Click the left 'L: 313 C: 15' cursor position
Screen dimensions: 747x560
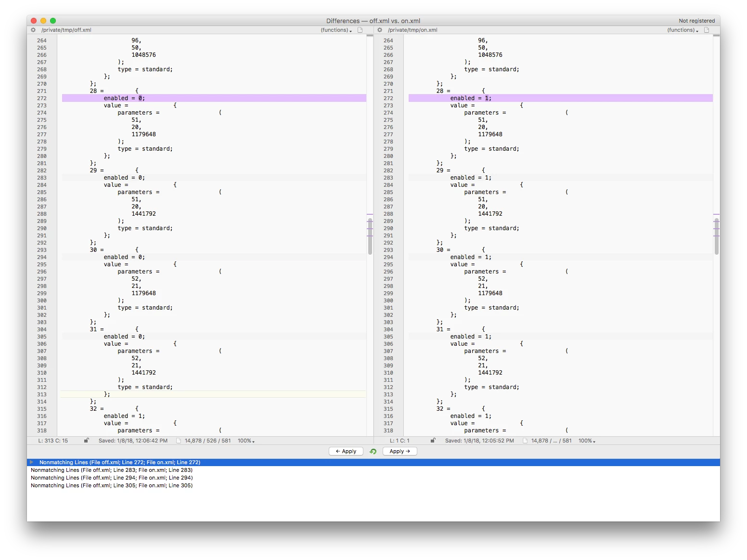coord(53,441)
